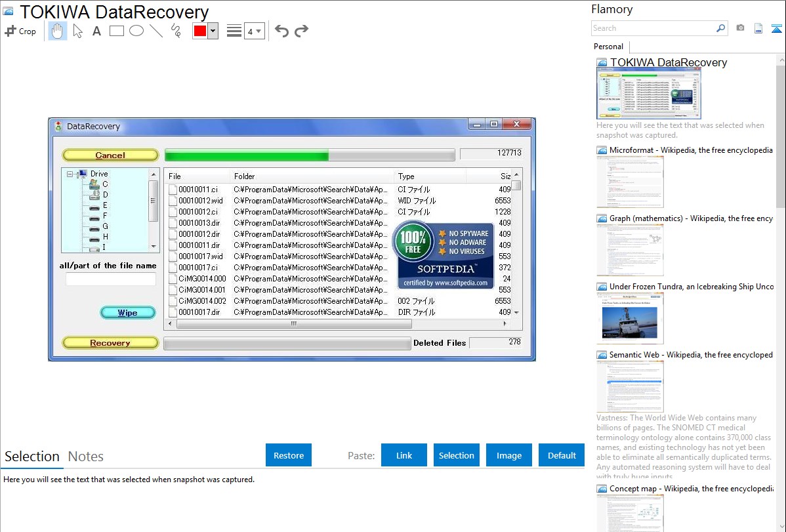Choose the arrow pointer tool
This screenshot has height=532, width=786.
(x=77, y=31)
